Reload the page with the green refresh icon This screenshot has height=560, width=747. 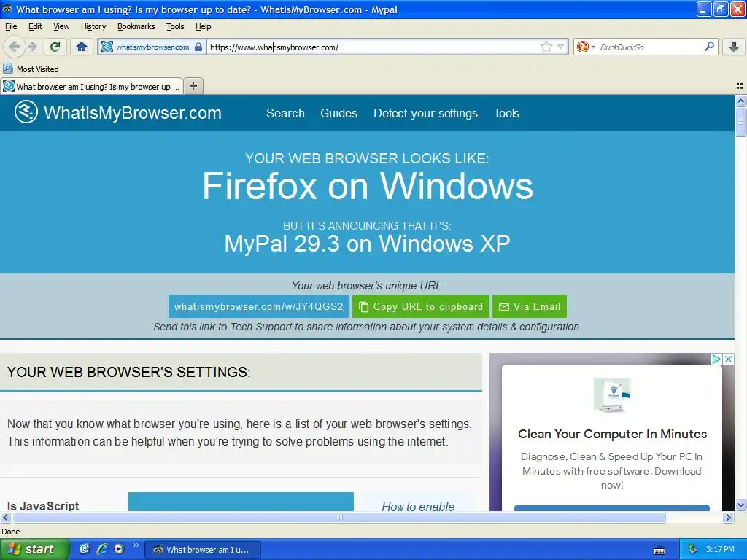(55, 47)
